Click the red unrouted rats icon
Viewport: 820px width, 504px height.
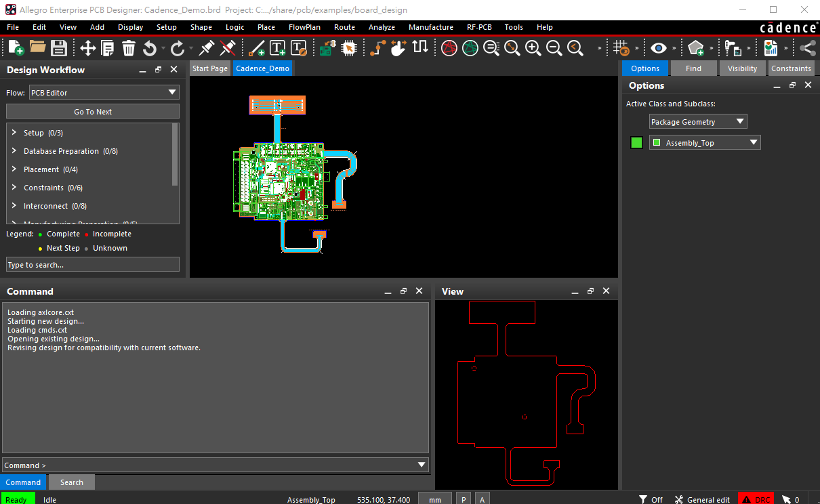449,47
